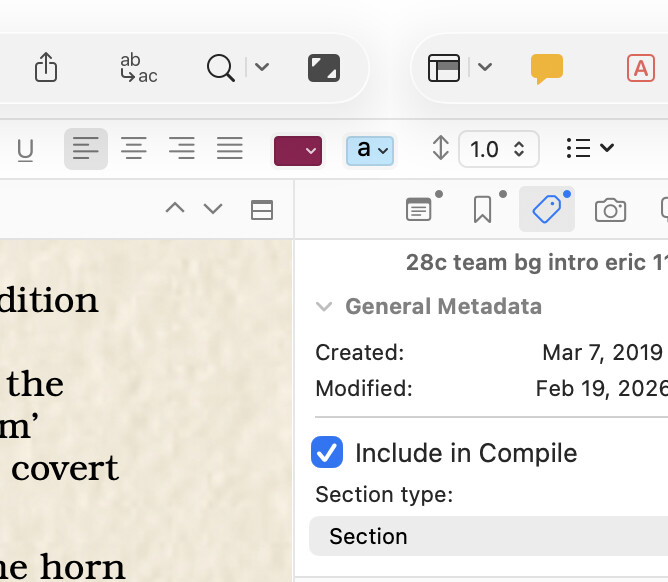Switch to the Bookmarks inspector tab
This screenshot has width=668, height=582.
482,209
